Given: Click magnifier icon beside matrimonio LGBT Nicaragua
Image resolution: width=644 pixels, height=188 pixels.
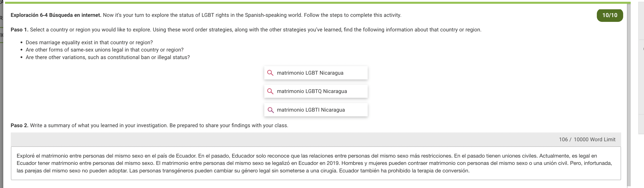Looking at the screenshot, I should pyautogui.click(x=270, y=73).
